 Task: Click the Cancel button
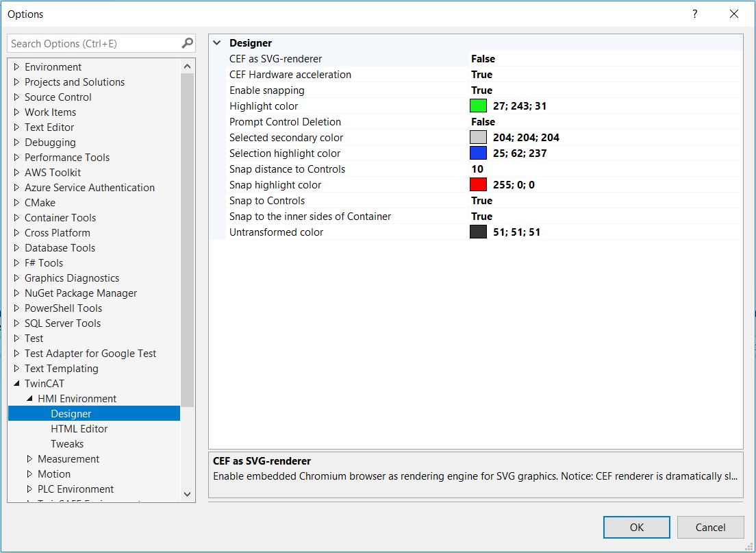pos(710,527)
